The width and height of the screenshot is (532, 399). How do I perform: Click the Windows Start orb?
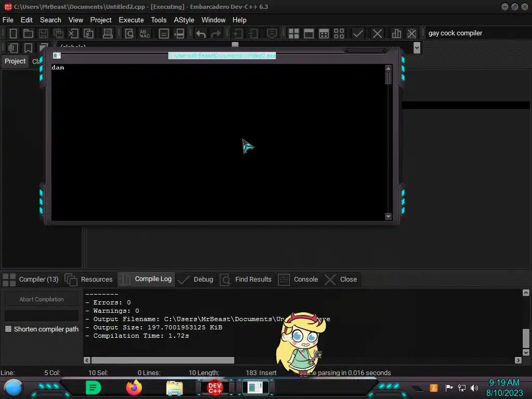(13, 388)
